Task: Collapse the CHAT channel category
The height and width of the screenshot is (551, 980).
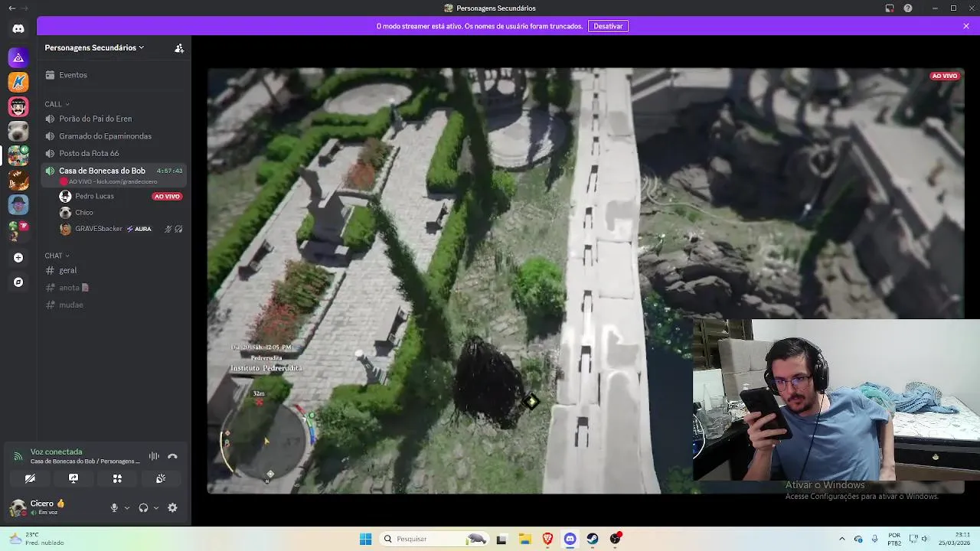Action: tap(57, 256)
